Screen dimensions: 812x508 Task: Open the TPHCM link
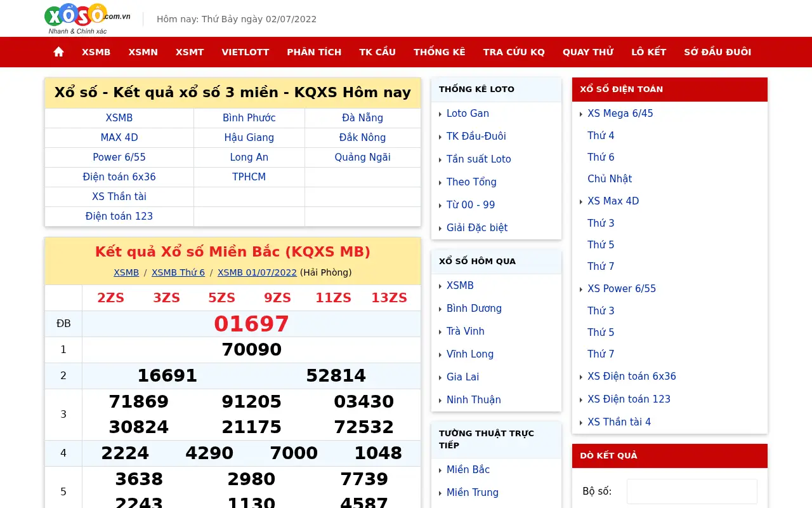[249, 177]
